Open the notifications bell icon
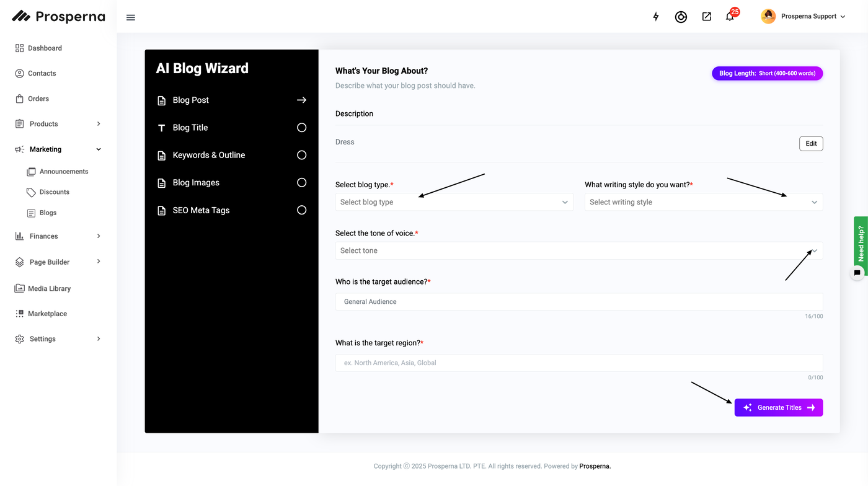Screen dimensions: 868x486 [730, 17]
